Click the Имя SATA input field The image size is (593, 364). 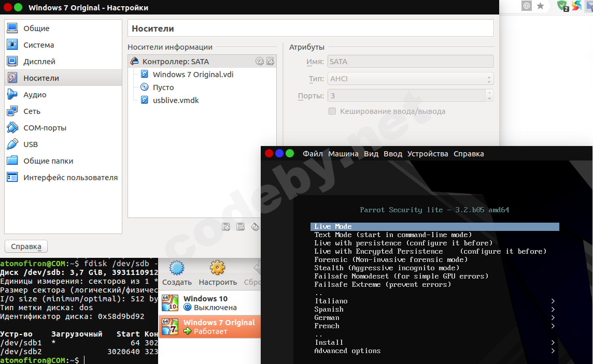tap(411, 62)
